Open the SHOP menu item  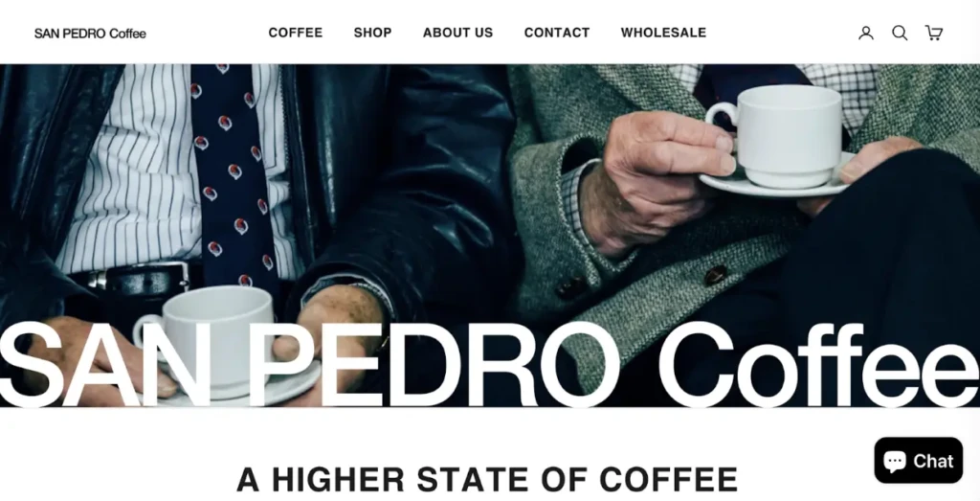click(x=372, y=33)
